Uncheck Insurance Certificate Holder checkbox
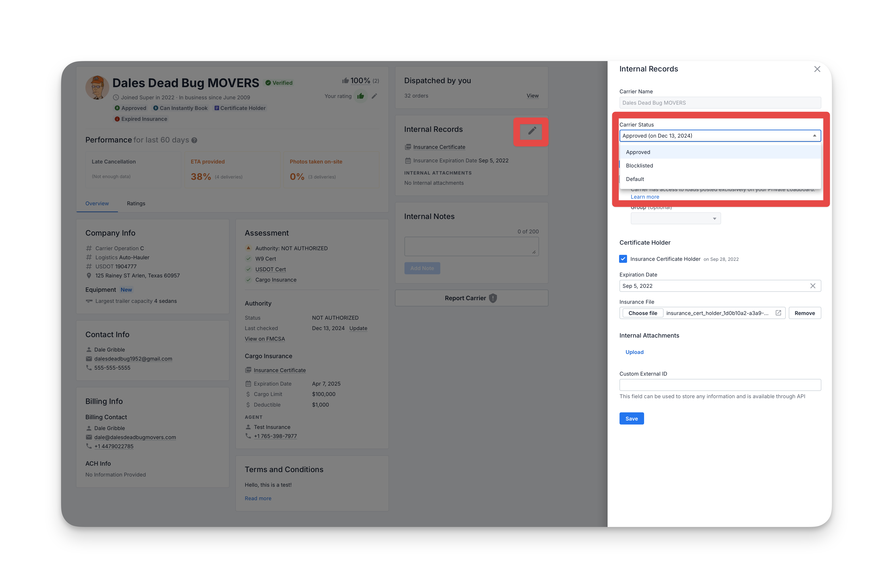The height and width of the screenshot is (588, 893). [x=623, y=259]
